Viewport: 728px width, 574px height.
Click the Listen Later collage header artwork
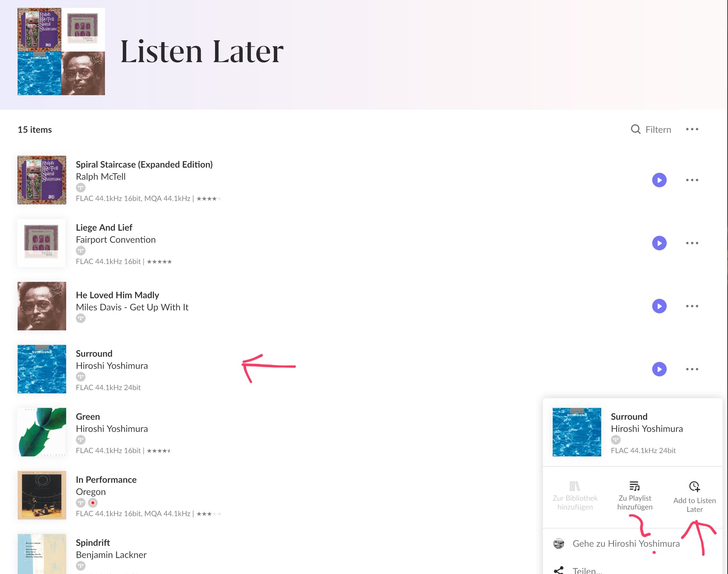pos(61,52)
